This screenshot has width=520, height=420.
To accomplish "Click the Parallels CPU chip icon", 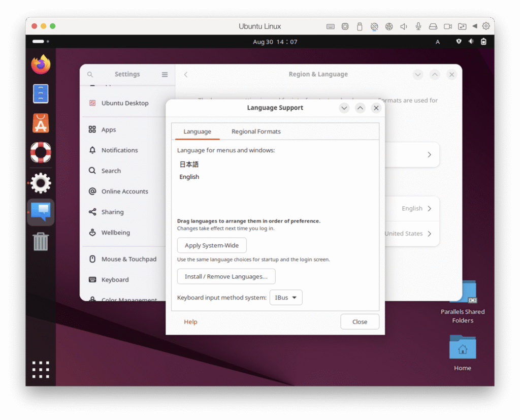I will pyautogui.click(x=345, y=26).
